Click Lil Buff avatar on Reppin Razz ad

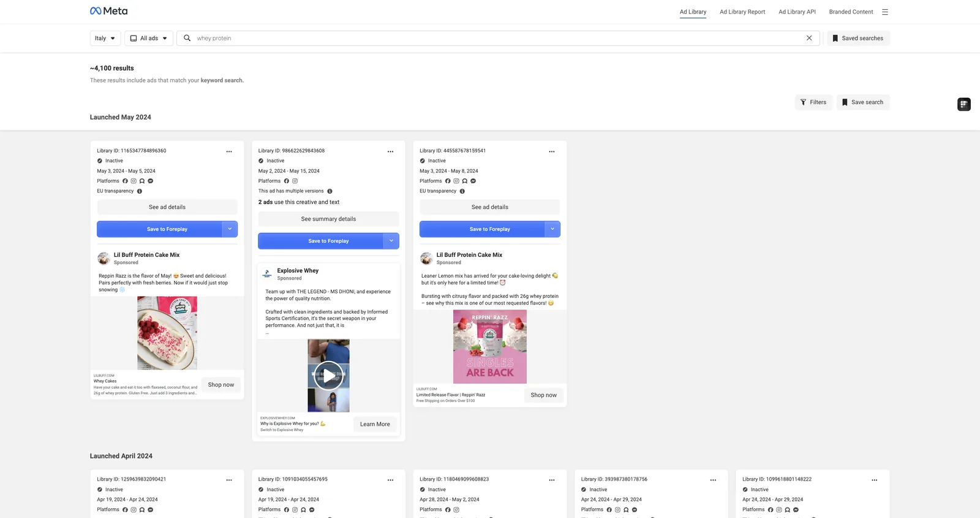coord(104,258)
